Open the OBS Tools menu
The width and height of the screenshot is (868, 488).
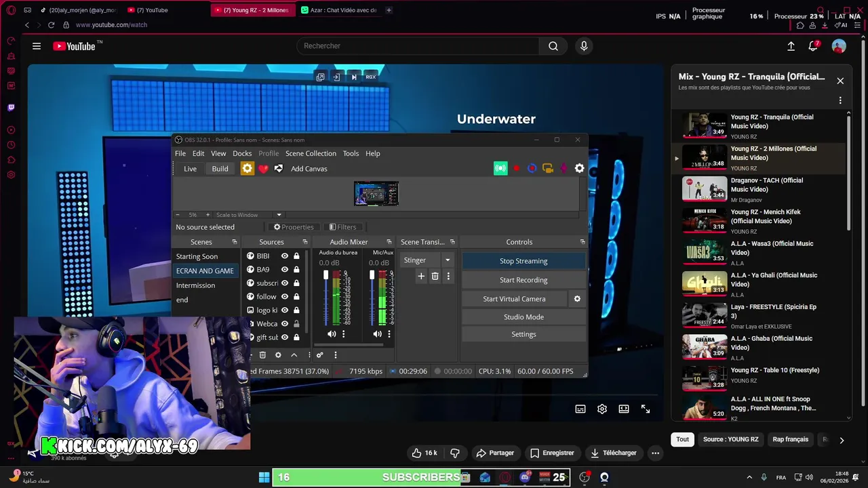[x=351, y=153]
